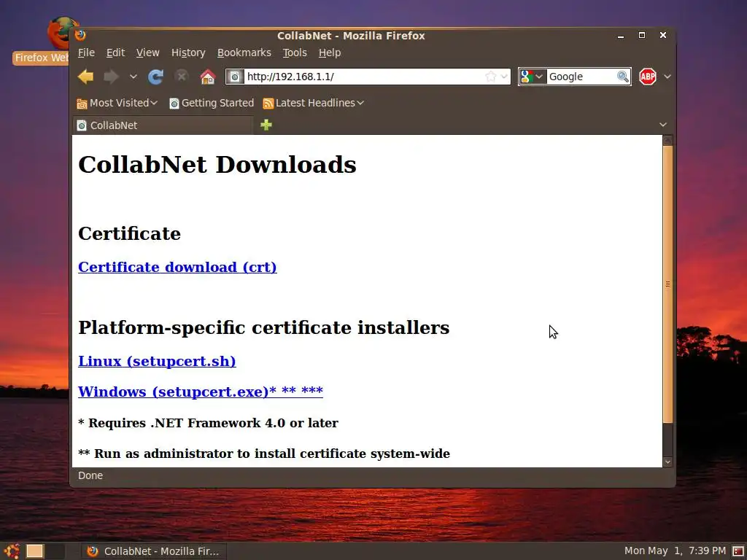Bookmark this page with the star icon

click(490, 77)
